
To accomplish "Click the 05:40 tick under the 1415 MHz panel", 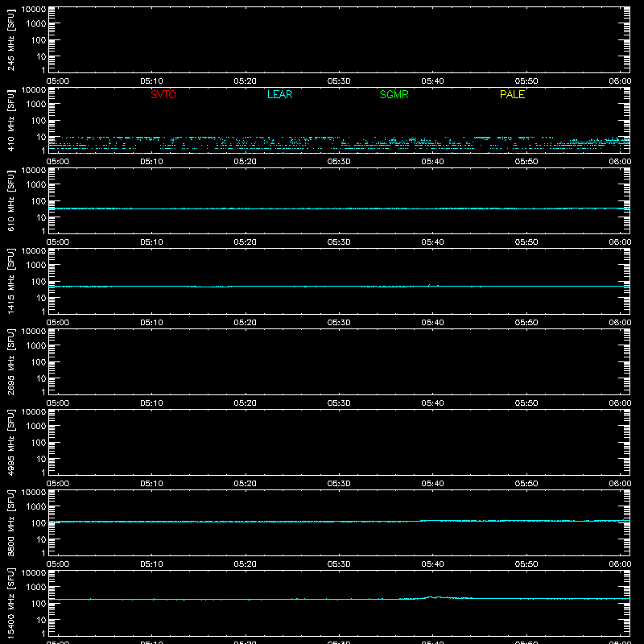I will pyautogui.click(x=432, y=323).
